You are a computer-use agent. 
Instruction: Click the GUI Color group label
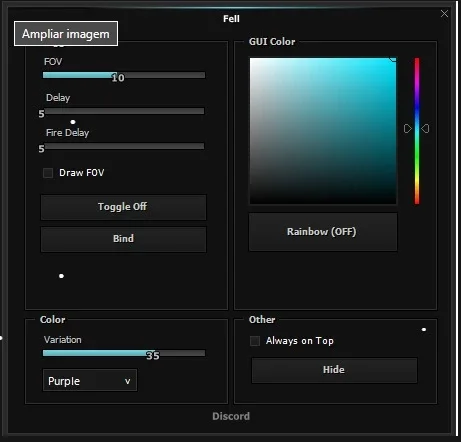[272, 42]
